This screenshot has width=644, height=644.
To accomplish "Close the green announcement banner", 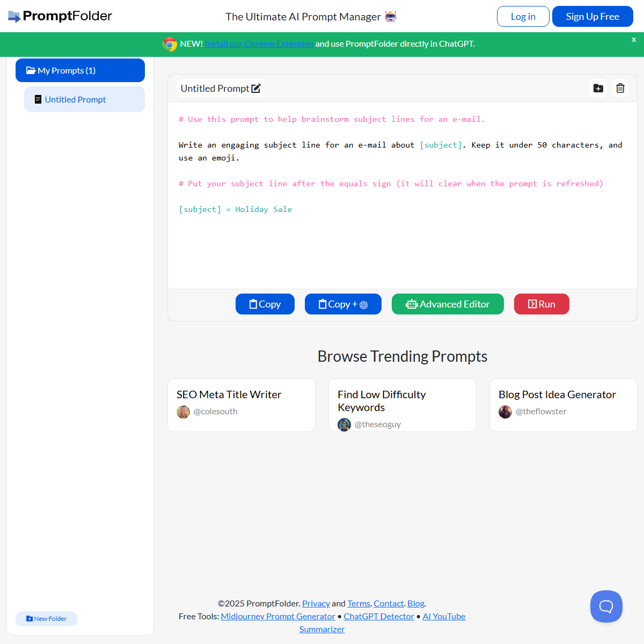I will [634, 39].
